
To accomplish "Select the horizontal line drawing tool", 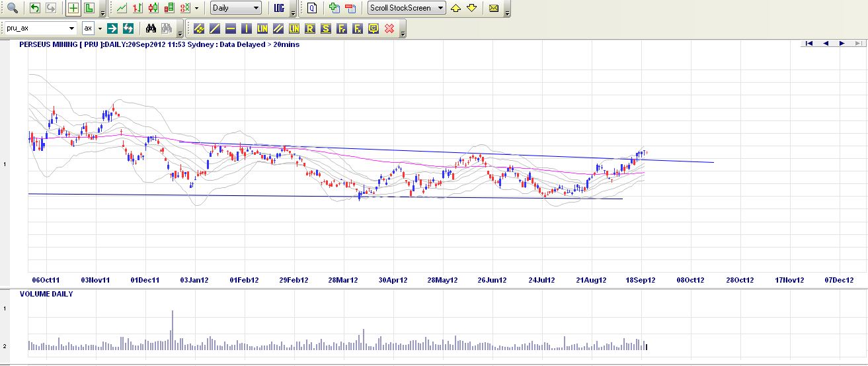I will click(231, 28).
